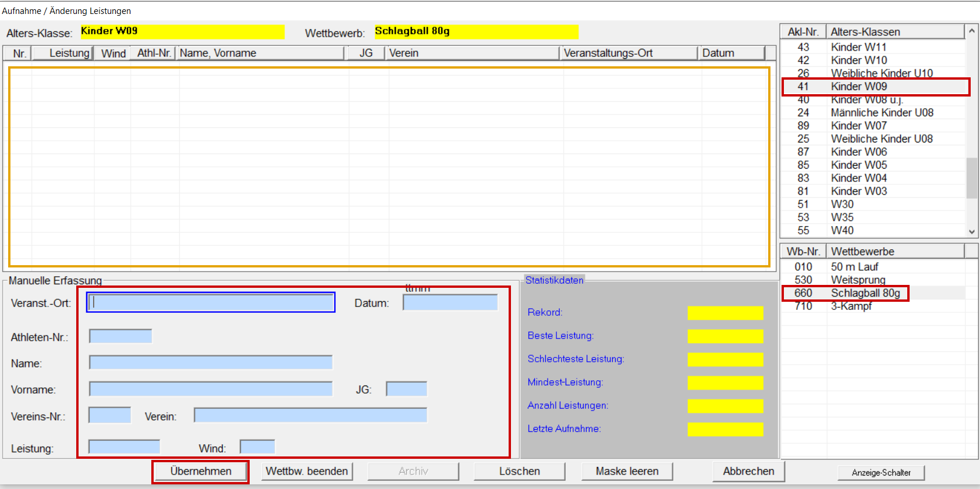This screenshot has height=489, width=980.
Task: Select Kinder W10 in the age class list
Action: pos(858,60)
